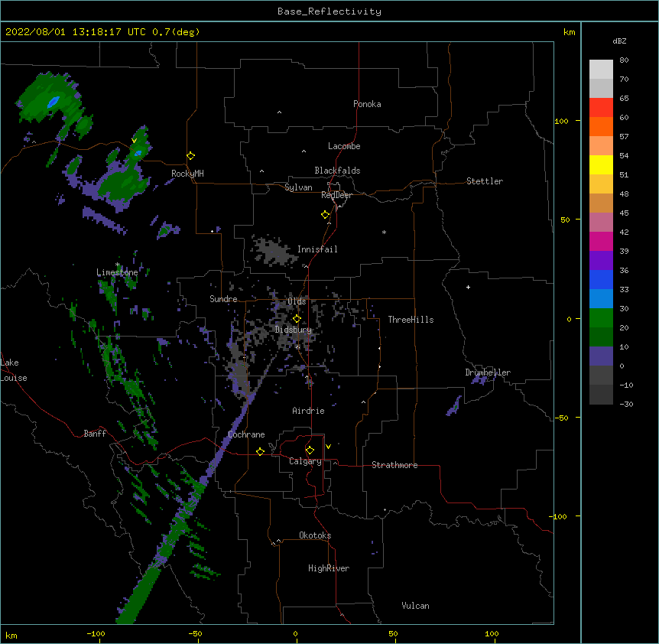659x644 pixels.
Task: Click the Lake Louise label
Action: [x=14, y=370]
